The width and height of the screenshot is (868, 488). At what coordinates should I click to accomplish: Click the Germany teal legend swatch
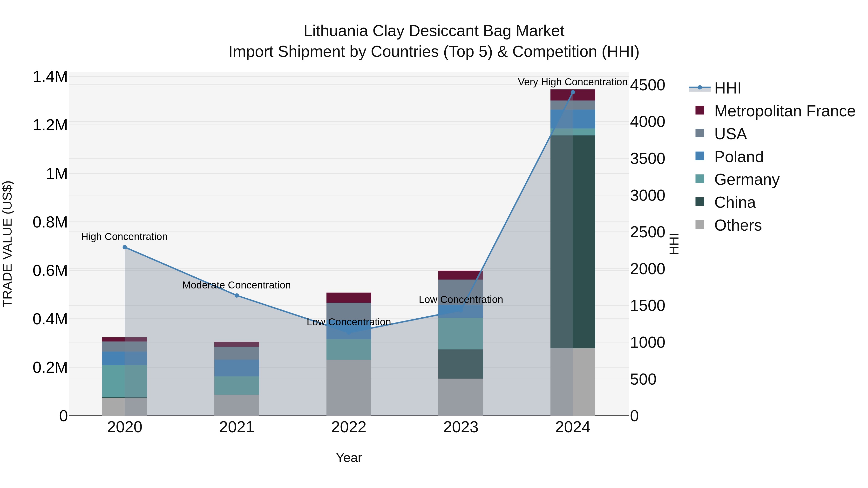(700, 179)
